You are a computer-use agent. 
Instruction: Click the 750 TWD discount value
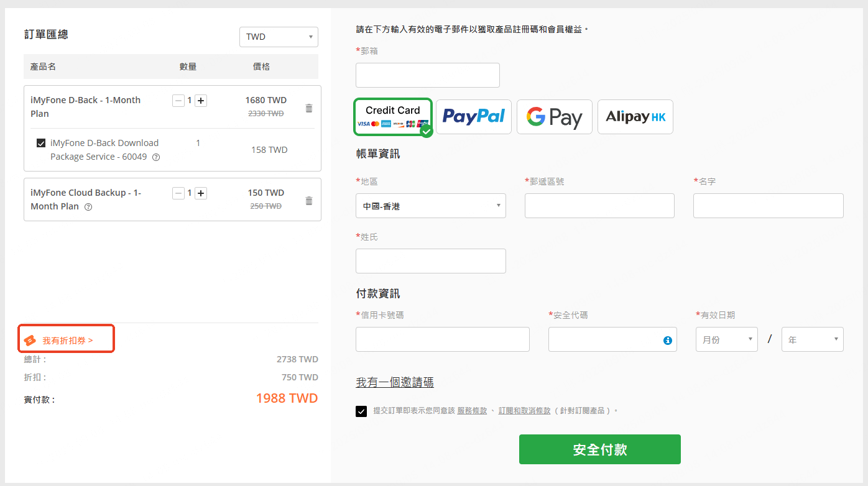tap(300, 377)
